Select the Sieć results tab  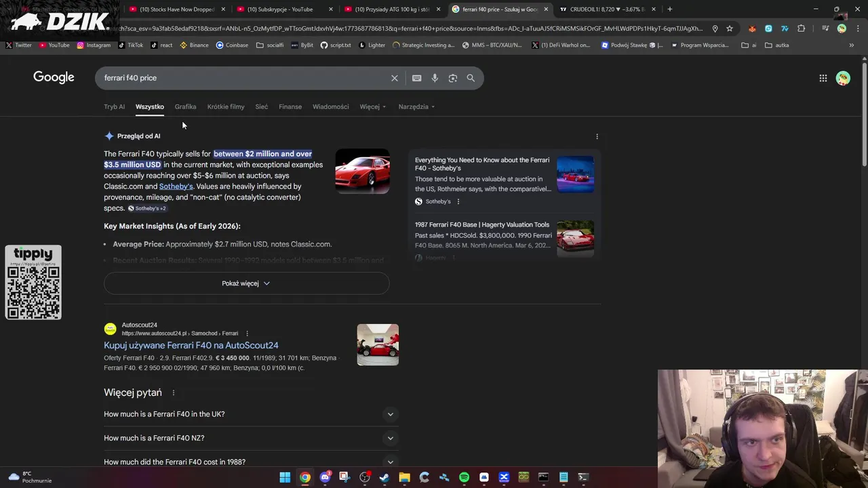[x=261, y=106]
